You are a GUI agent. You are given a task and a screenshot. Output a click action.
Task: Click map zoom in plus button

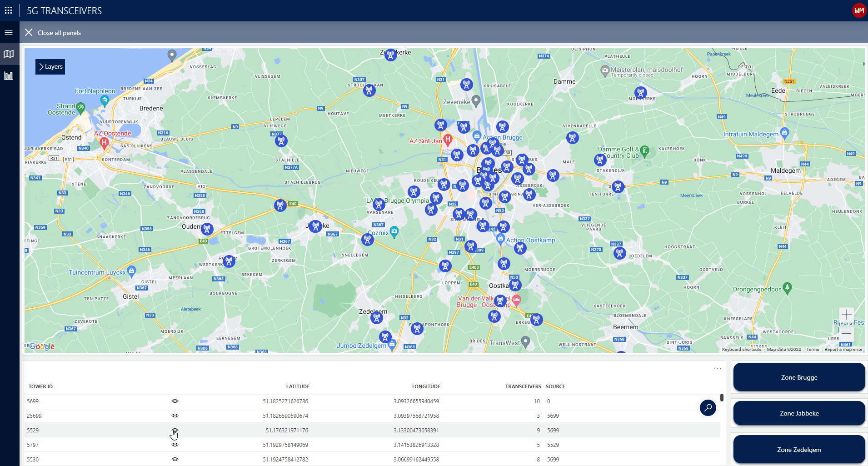(846, 315)
